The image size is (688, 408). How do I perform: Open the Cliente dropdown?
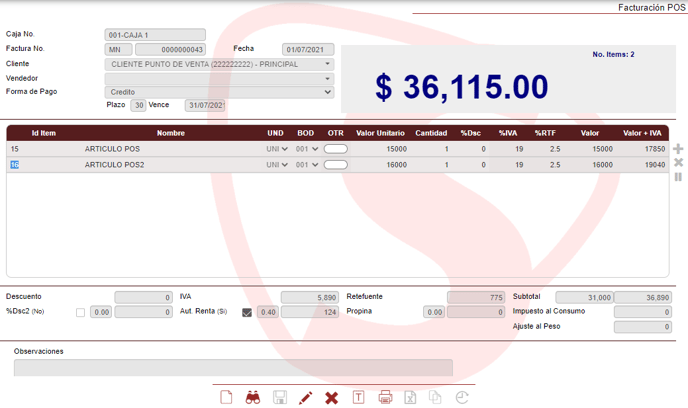[x=219, y=64]
